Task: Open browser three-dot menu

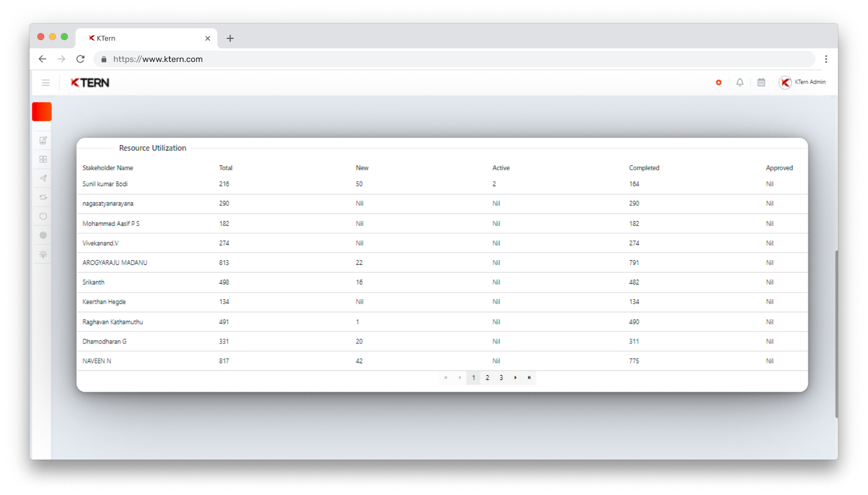Action: pos(826,59)
